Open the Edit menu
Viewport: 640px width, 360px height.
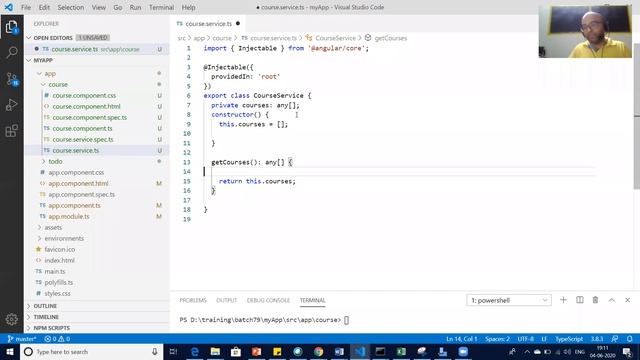(x=44, y=7)
